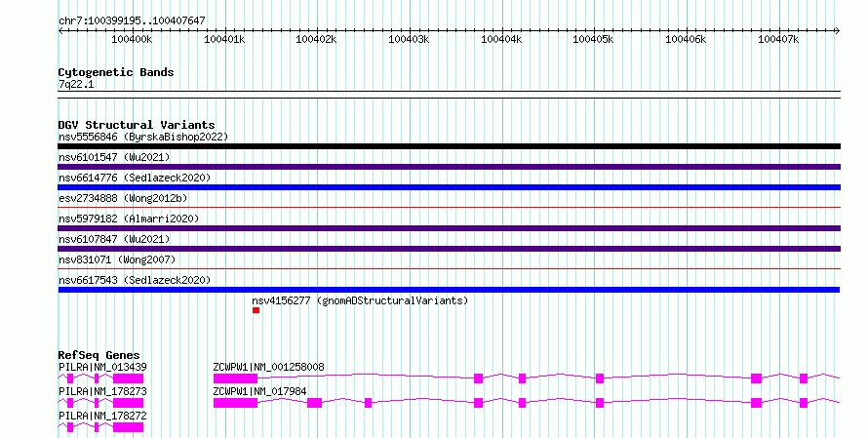Select the wide first exon of ZCWPW1 NM_017984
The height and width of the screenshot is (438, 868).
235,403
